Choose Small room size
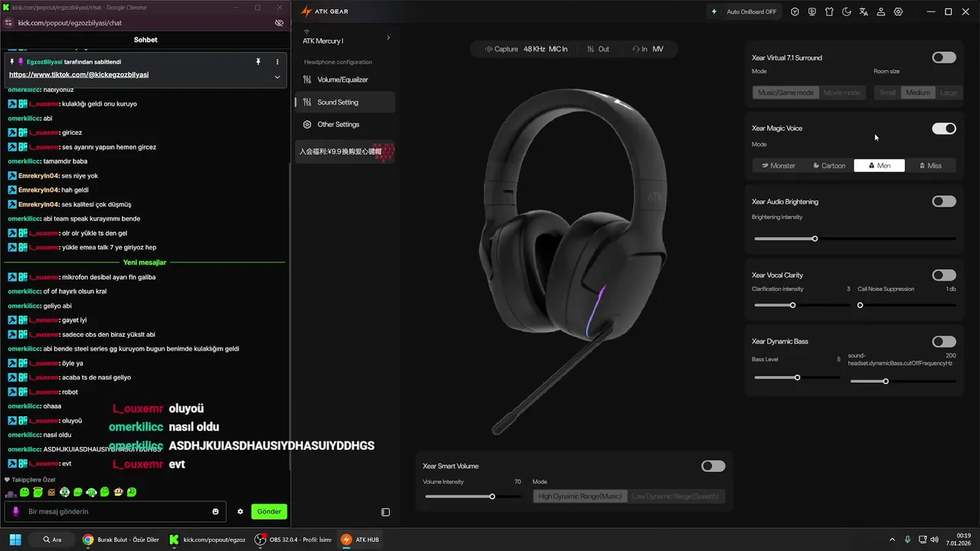The height and width of the screenshot is (551, 980). (x=887, y=93)
